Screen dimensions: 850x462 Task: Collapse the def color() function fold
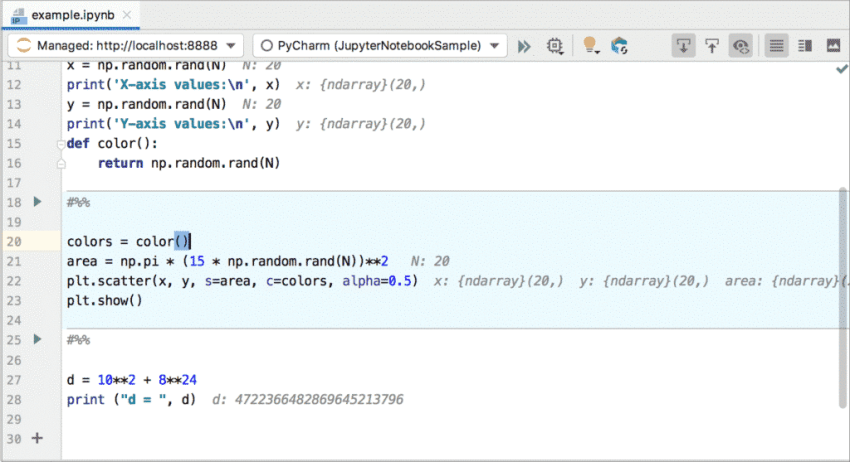[60, 144]
